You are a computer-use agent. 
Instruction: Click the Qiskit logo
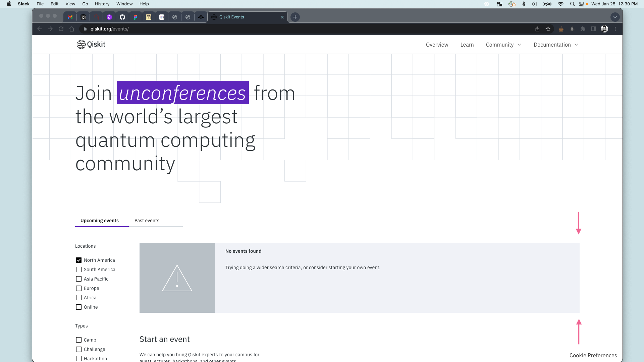tap(91, 44)
